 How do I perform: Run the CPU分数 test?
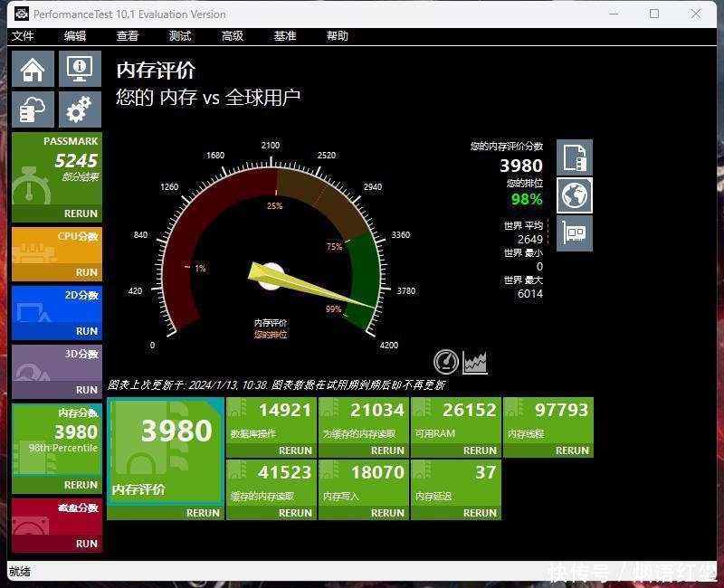coord(87,272)
